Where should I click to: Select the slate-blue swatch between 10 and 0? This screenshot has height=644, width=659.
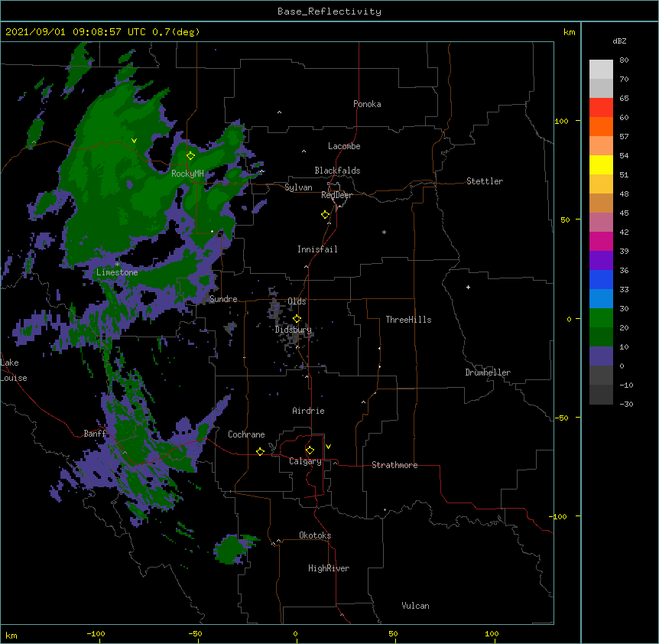click(x=601, y=356)
